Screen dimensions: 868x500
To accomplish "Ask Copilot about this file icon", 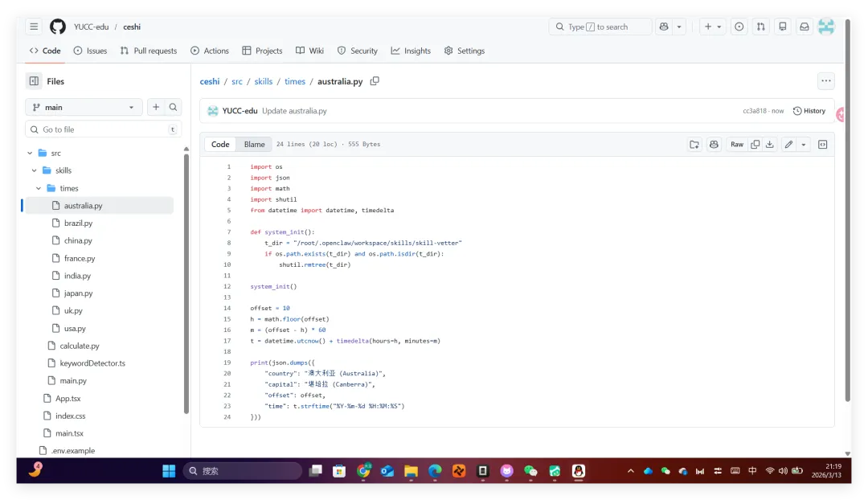I will (x=714, y=145).
